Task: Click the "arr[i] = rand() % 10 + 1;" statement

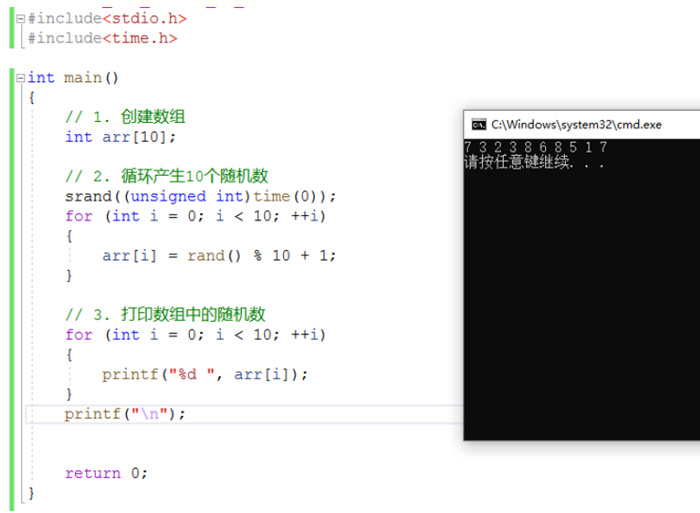Action: point(219,255)
